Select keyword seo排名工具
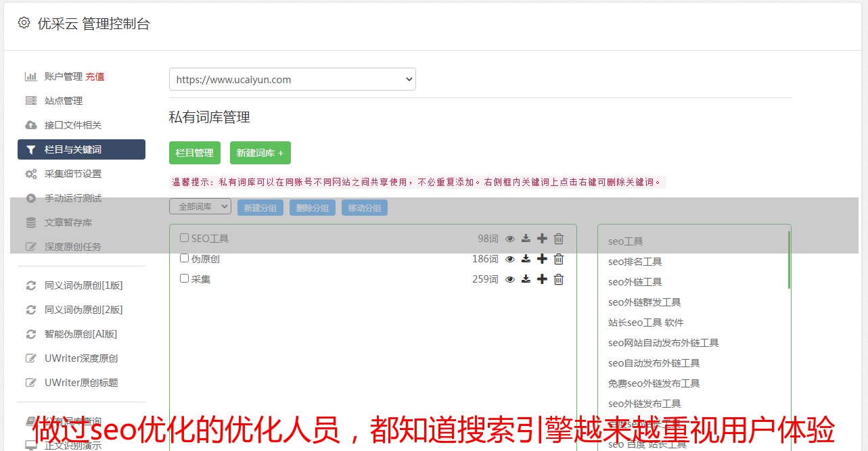The width and height of the screenshot is (868, 451). (x=635, y=262)
